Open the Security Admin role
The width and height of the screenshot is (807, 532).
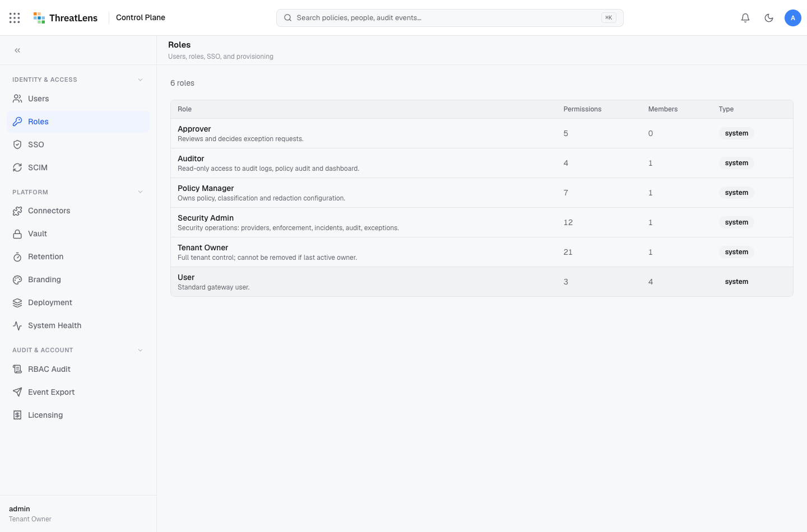click(482, 222)
